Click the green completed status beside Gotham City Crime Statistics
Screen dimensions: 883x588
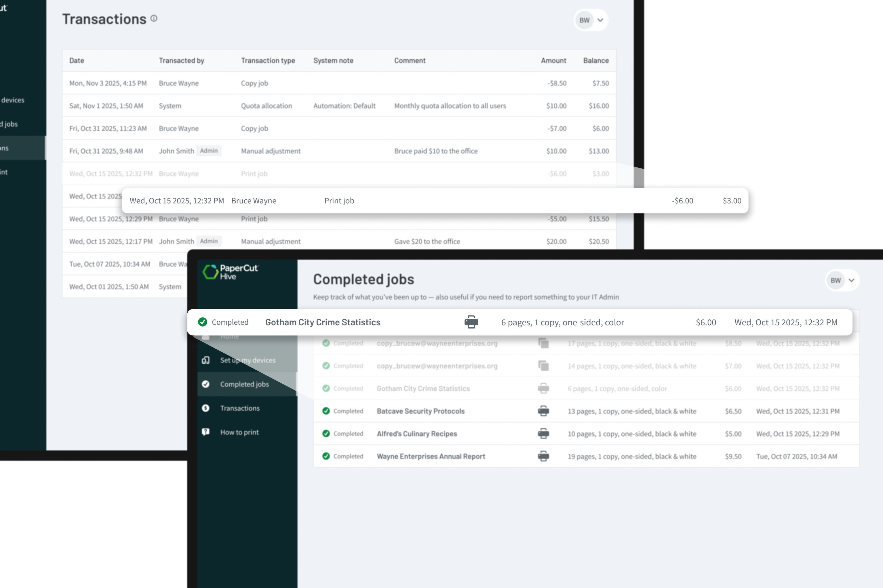(203, 322)
